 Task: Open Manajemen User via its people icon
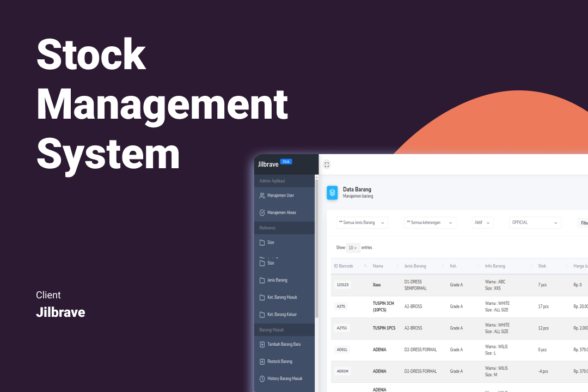tap(262, 195)
